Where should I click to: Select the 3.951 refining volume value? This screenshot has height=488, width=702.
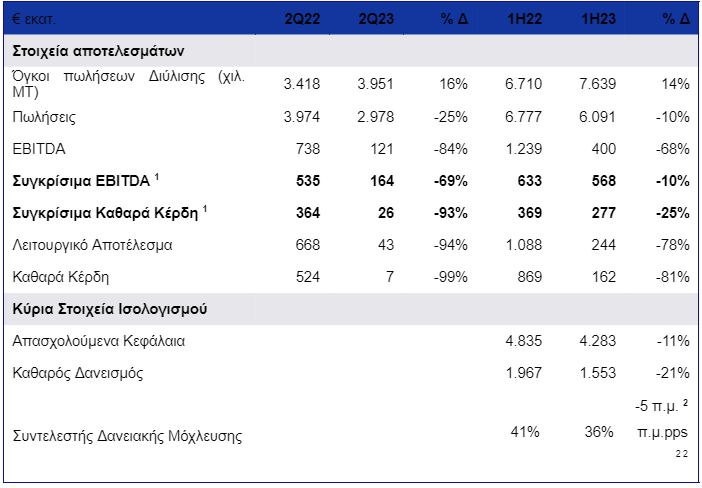tap(376, 85)
